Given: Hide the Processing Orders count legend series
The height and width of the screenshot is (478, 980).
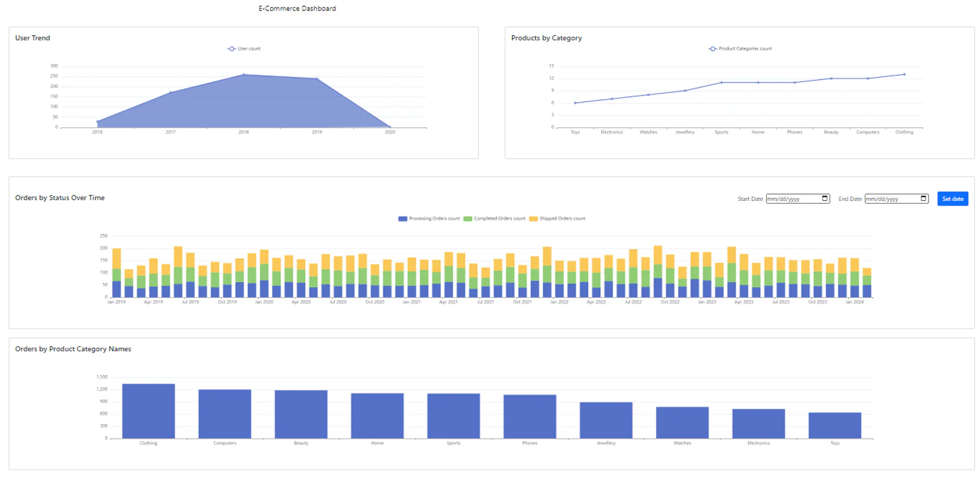Looking at the screenshot, I should (x=429, y=218).
